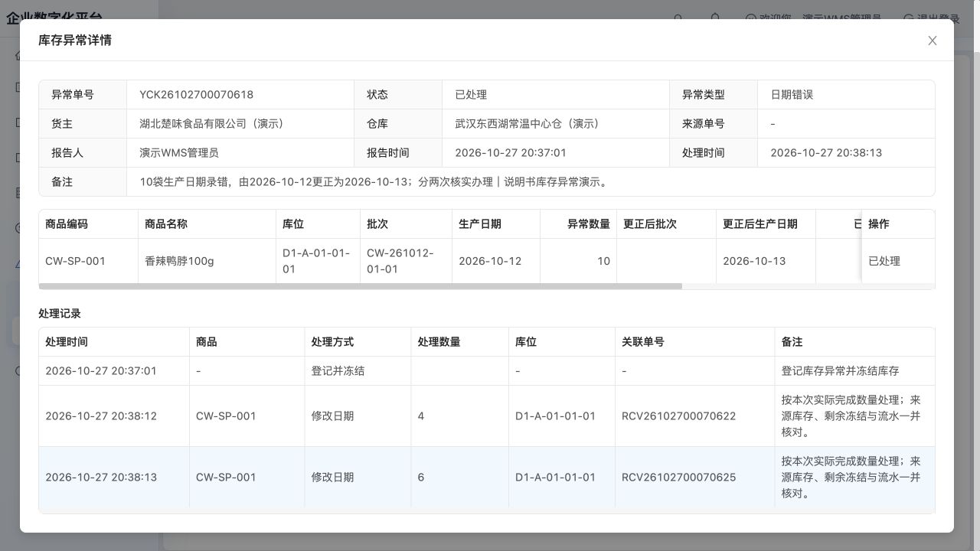Screen dimensions: 980x551
Task: Click related order RCV26102700070625
Action: pyautogui.click(x=678, y=478)
